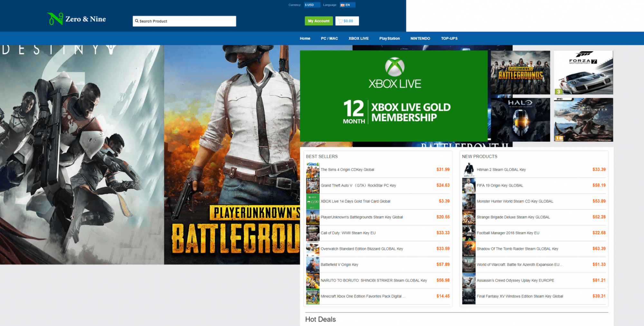Open the Shadow Of The Tomb Raider thumbnail
This screenshot has height=326, width=644.
click(x=469, y=249)
